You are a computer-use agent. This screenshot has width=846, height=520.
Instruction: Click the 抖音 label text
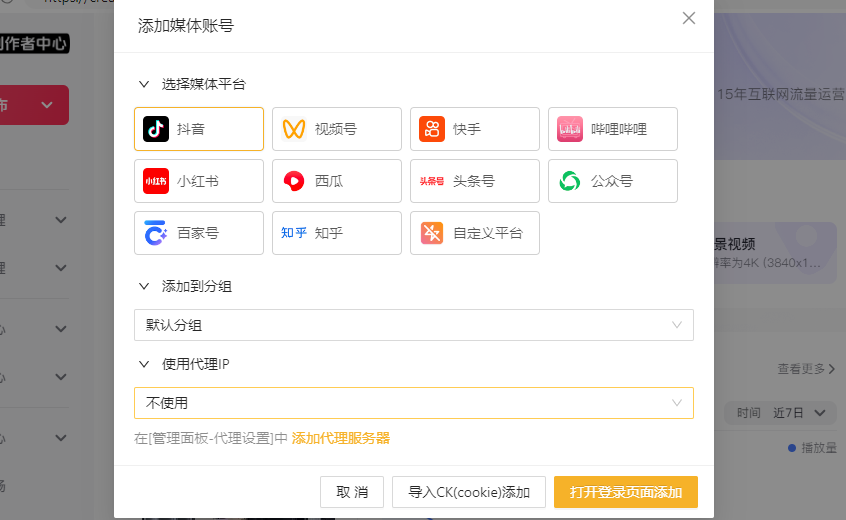pyautogui.click(x=191, y=129)
